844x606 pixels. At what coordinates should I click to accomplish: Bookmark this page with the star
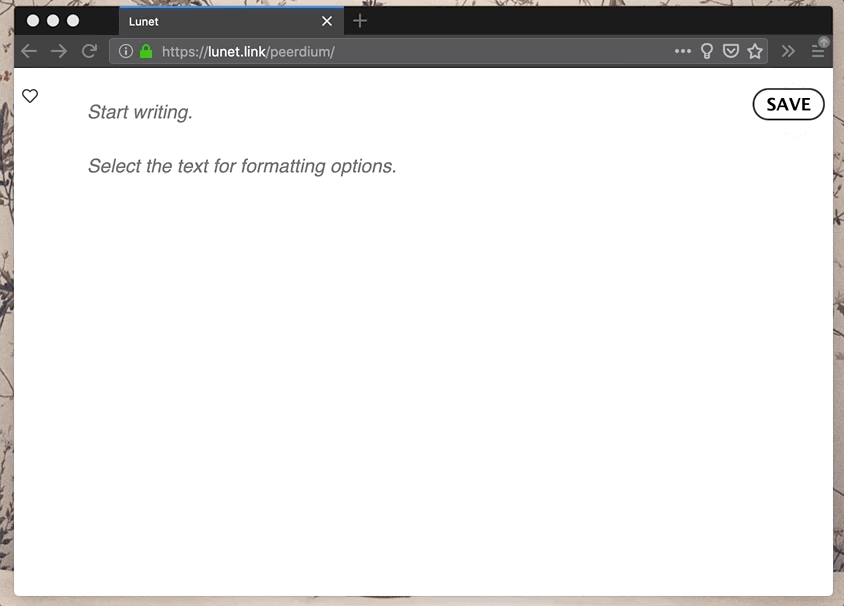[755, 51]
